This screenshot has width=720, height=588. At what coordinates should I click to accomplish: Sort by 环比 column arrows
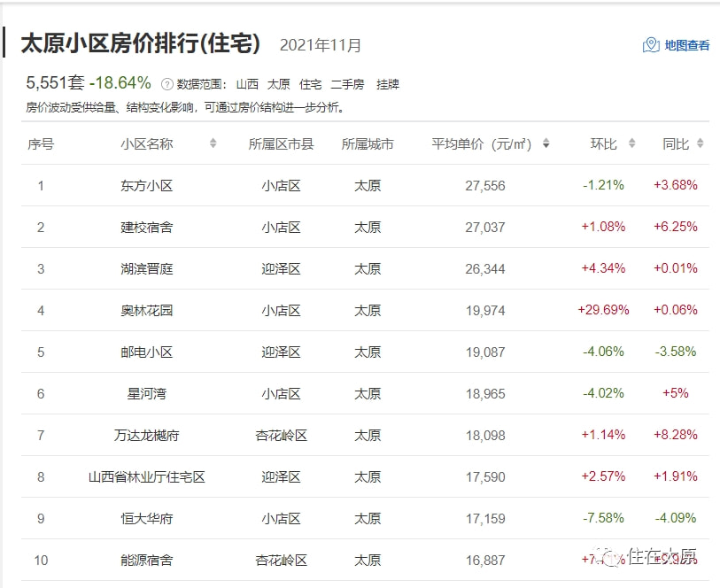point(631,143)
